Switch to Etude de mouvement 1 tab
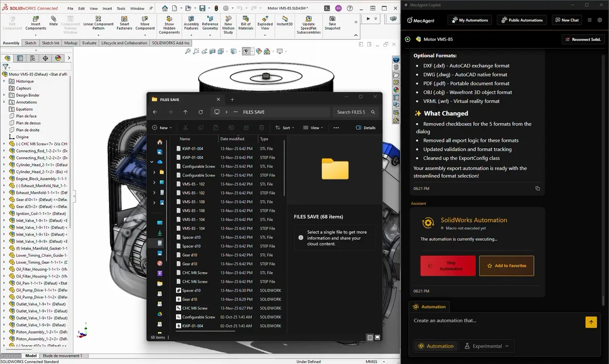 [62, 355]
